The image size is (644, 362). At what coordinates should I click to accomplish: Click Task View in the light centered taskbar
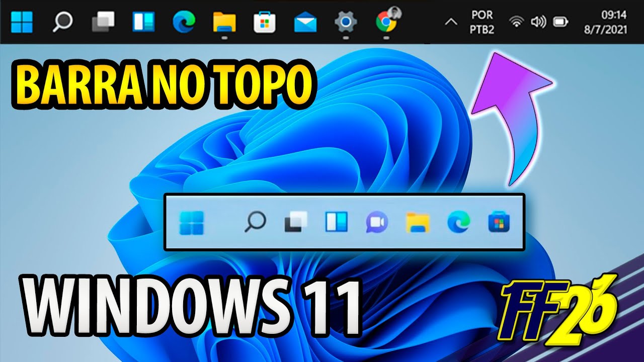click(x=296, y=222)
